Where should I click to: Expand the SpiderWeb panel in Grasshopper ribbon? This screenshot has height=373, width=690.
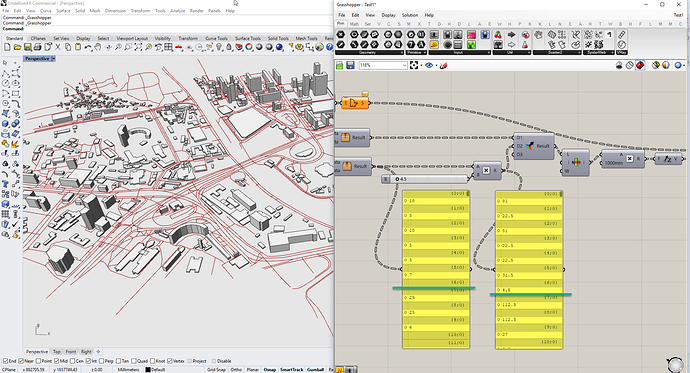tap(612, 52)
